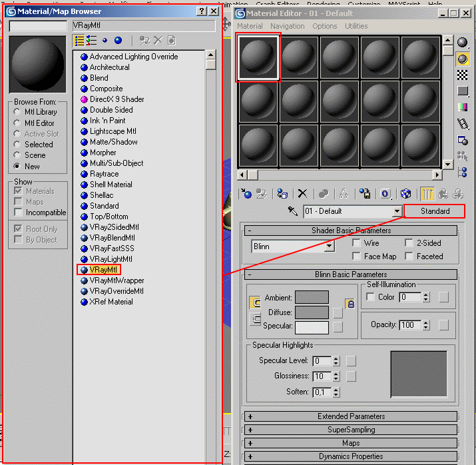Click Material Effects Channel icon
The image size is (476, 465).
385,193
